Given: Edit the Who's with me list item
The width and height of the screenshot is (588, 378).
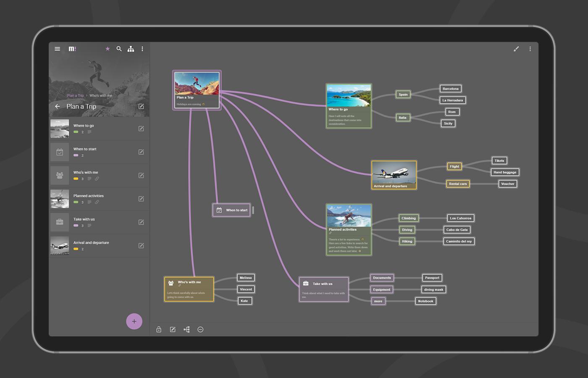Looking at the screenshot, I should (x=141, y=175).
